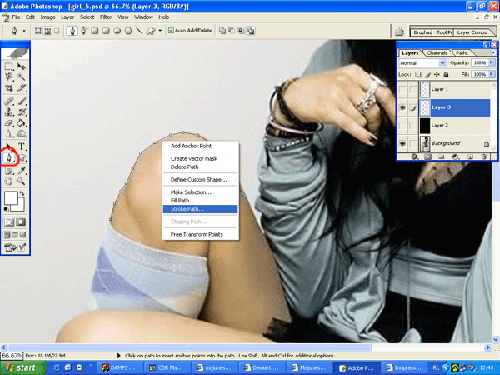Choose Create Vector Mask in context menu
The width and height of the screenshot is (500, 375).
200,159
